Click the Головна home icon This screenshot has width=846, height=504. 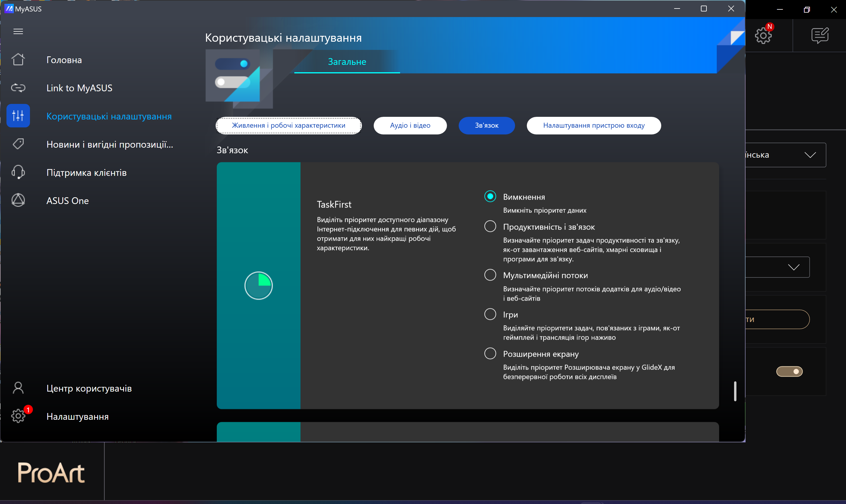click(x=18, y=60)
